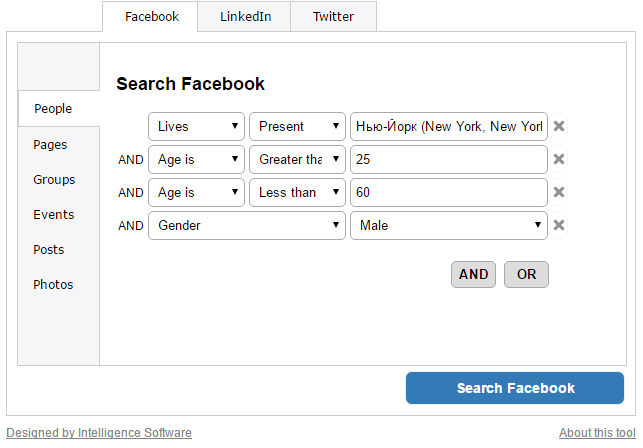The image size is (643, 448).
Task: Remove the Age Greater than 25 row
Action: [x=559, y=159]
